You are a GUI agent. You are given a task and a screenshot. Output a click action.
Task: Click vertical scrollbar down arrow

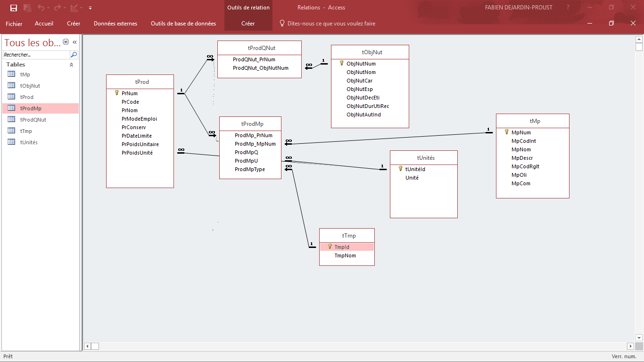point(639,338)
